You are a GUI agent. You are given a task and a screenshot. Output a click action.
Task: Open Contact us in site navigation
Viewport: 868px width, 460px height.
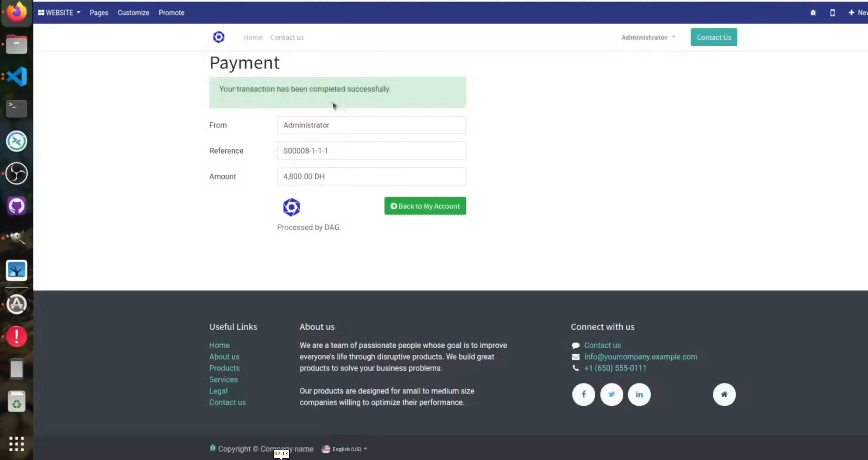pos(287,37)
